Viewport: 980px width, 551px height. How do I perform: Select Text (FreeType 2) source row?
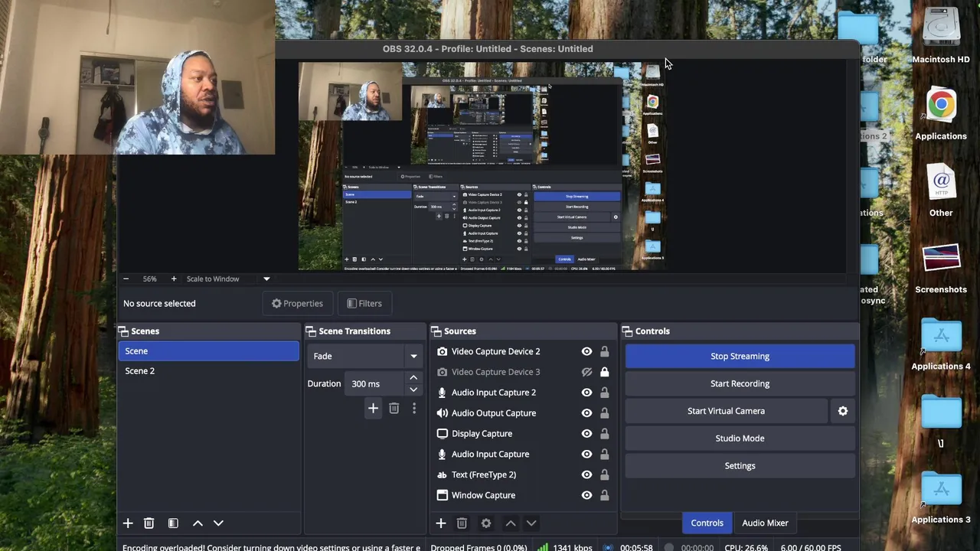[523, 474]
